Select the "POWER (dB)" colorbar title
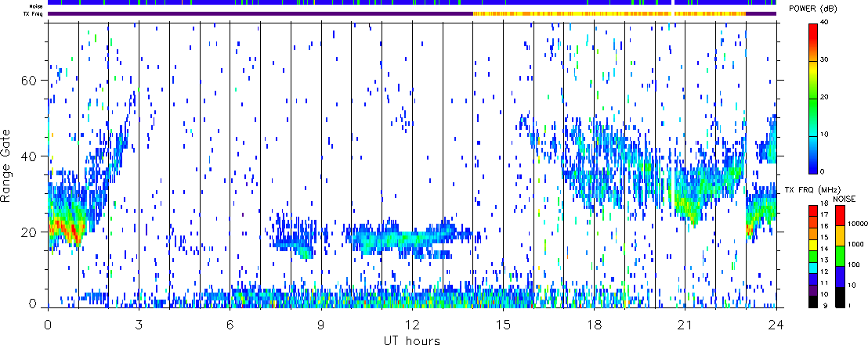The width and height of the screenshot is (868, 345). point(815,9)
